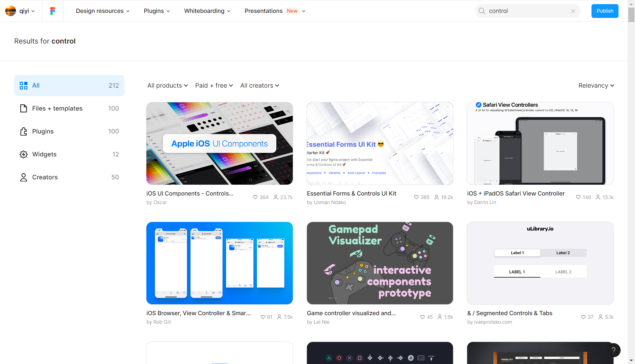Click the search clear X button

click(573, 11)
